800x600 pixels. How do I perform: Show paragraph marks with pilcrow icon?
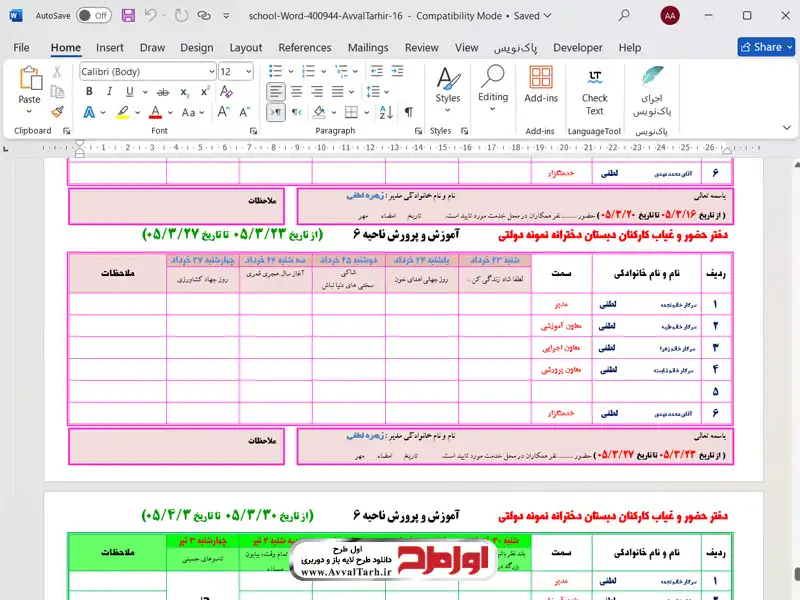409,112
